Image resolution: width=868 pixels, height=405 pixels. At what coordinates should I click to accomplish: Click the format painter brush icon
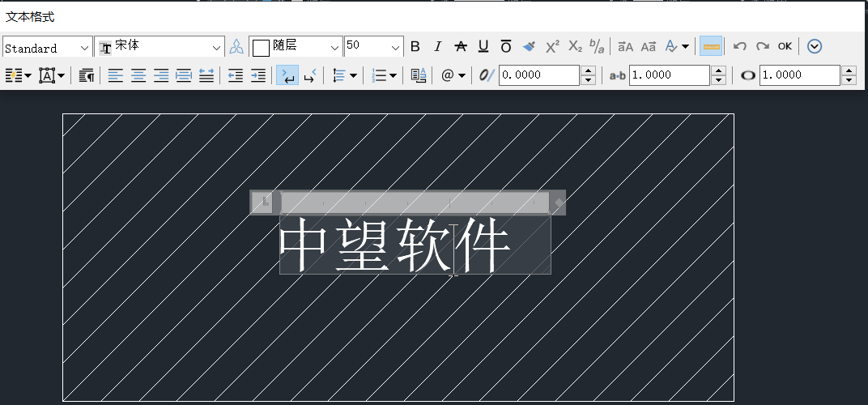click(x=528, y=47)
